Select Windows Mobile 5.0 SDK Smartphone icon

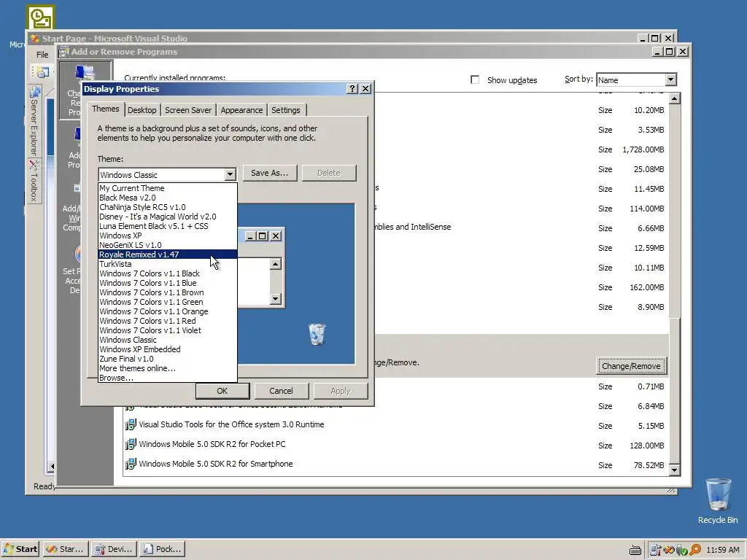(131, 464)
